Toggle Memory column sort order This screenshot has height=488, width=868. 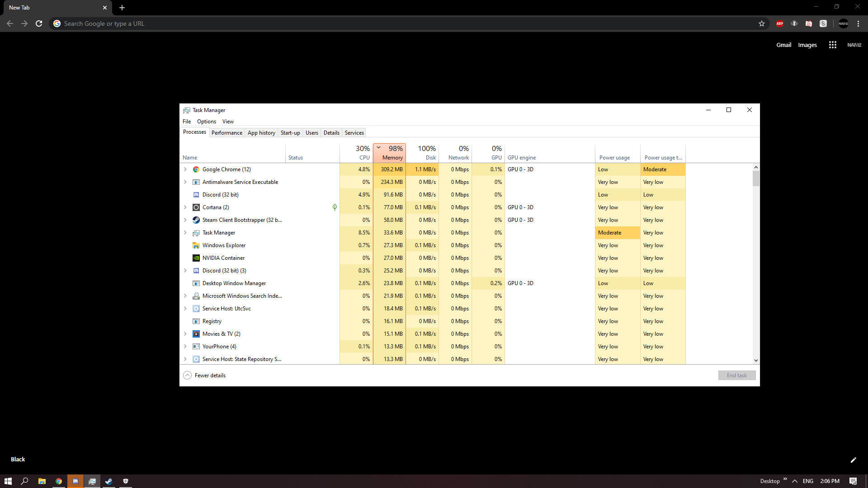[x=390, y=153]
